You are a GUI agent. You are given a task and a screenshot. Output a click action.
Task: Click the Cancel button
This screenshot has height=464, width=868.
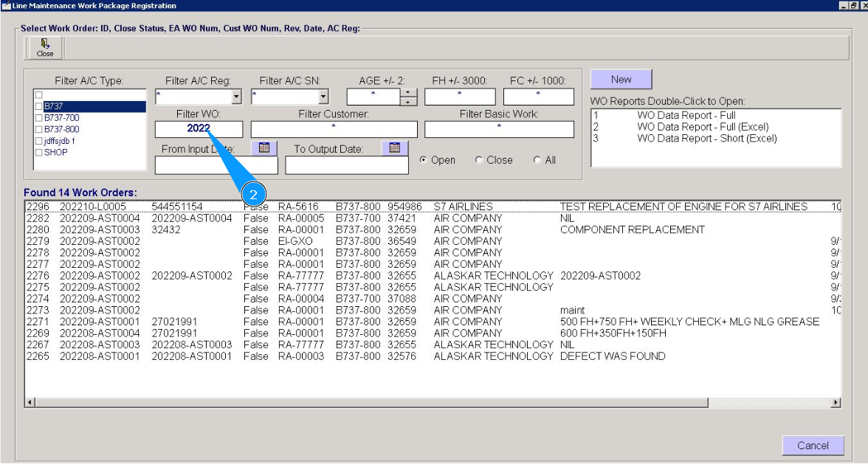pos(813,446)
